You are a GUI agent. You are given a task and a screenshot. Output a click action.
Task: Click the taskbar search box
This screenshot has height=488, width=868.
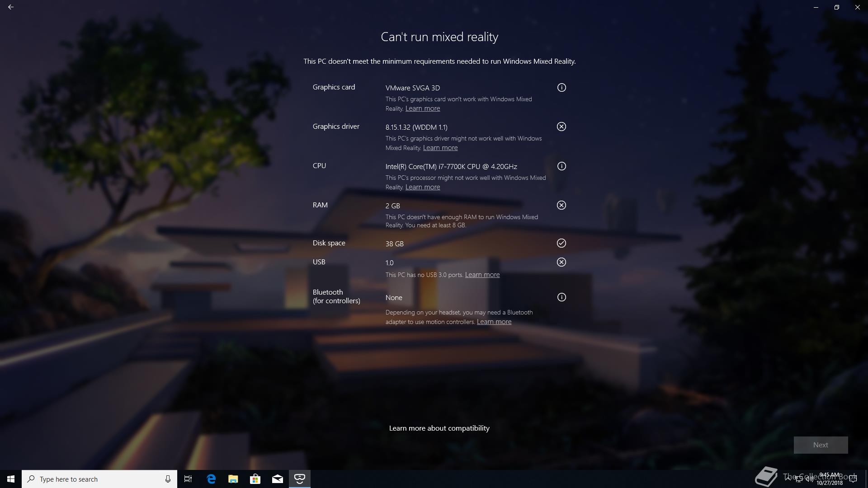click(x=95, y=479)
